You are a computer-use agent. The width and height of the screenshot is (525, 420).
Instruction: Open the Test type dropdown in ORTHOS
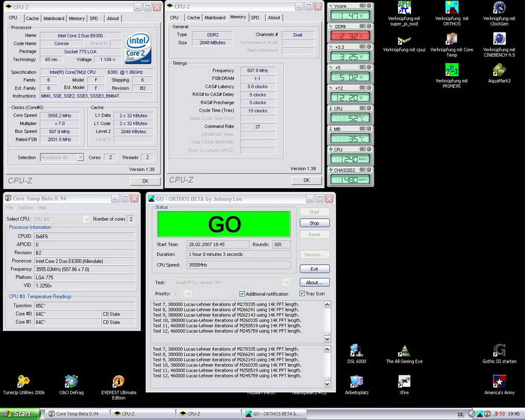coord(287,283)
